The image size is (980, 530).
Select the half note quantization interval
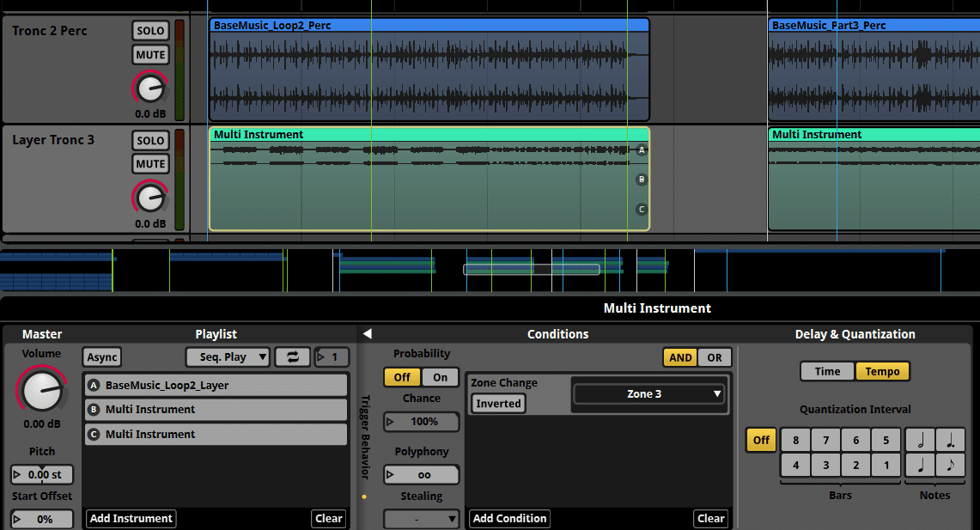pyautogui.click(x=920, y=440)
